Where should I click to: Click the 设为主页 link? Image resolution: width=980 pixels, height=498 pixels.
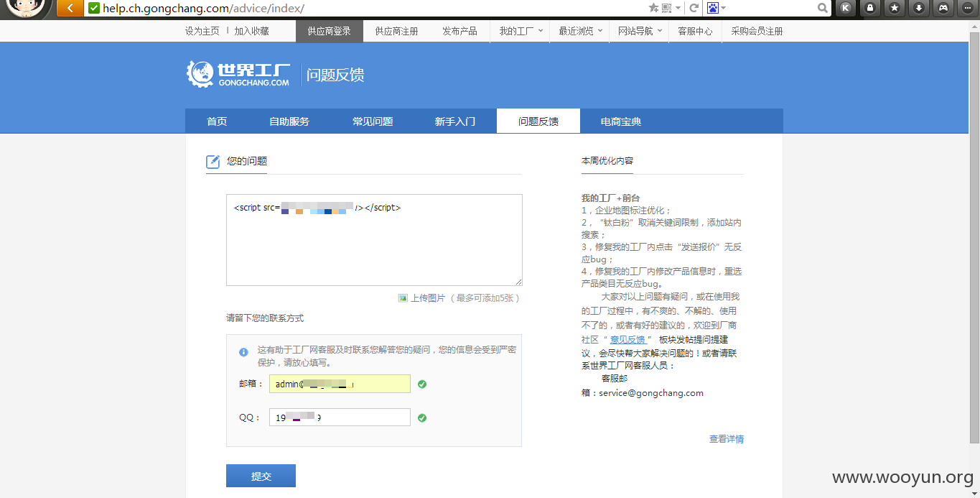click(x=202, y=31)
